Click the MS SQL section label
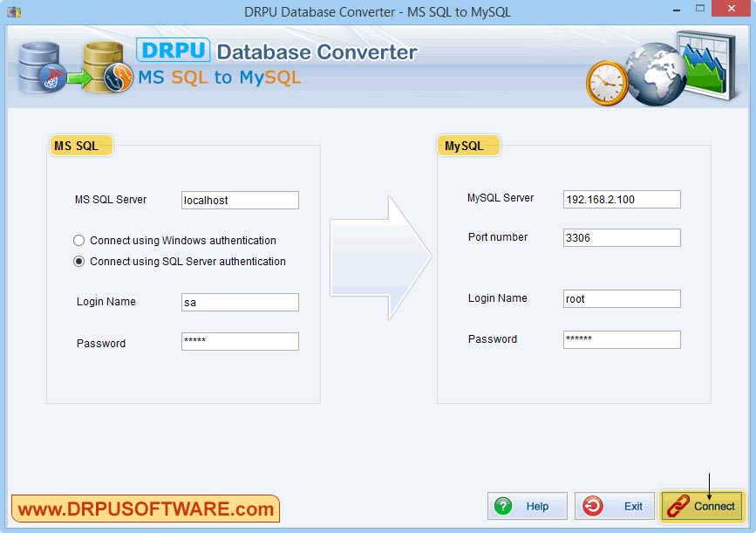Screen dimensions: 756x533 point(79,146)
